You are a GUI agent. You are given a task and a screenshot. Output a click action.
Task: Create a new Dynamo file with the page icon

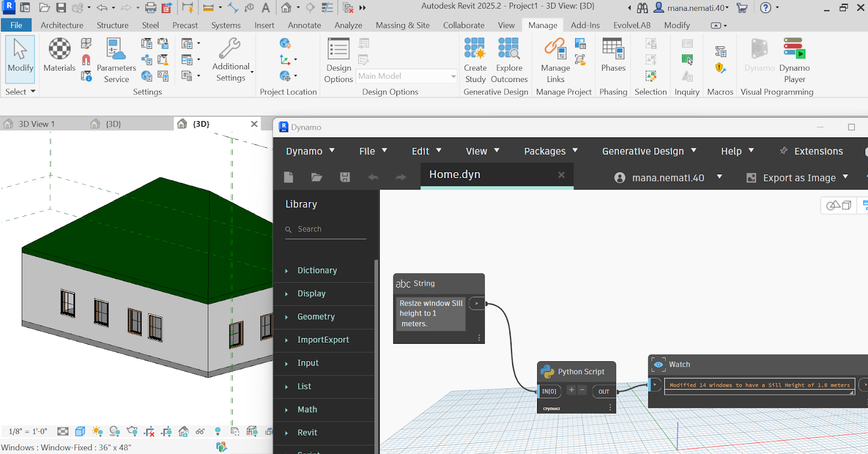pos(289,177)
